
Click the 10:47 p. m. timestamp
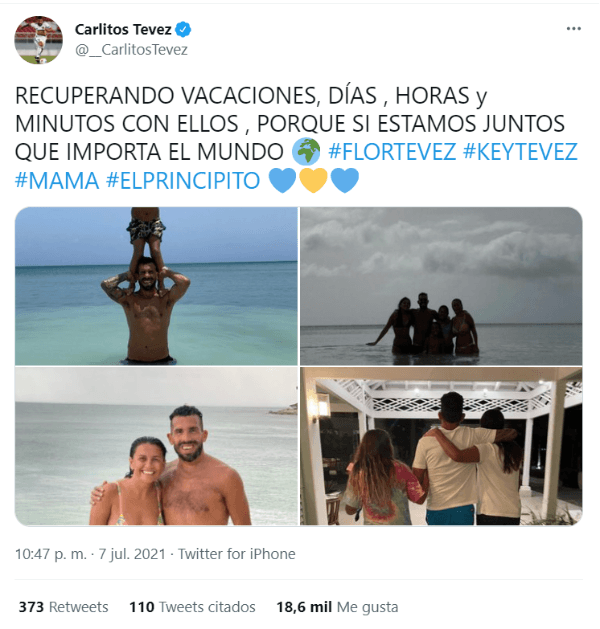point(51,554)
